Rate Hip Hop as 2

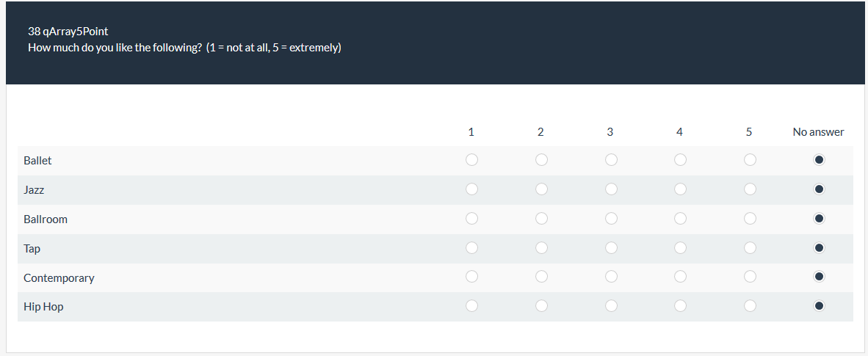541,306
